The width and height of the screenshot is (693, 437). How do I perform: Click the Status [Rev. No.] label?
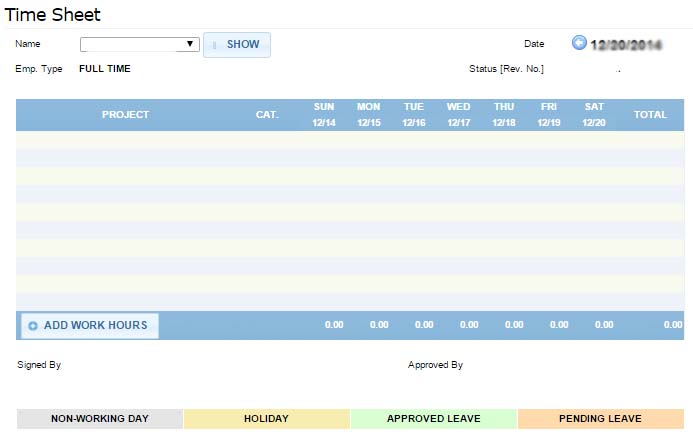pos(506,69)
